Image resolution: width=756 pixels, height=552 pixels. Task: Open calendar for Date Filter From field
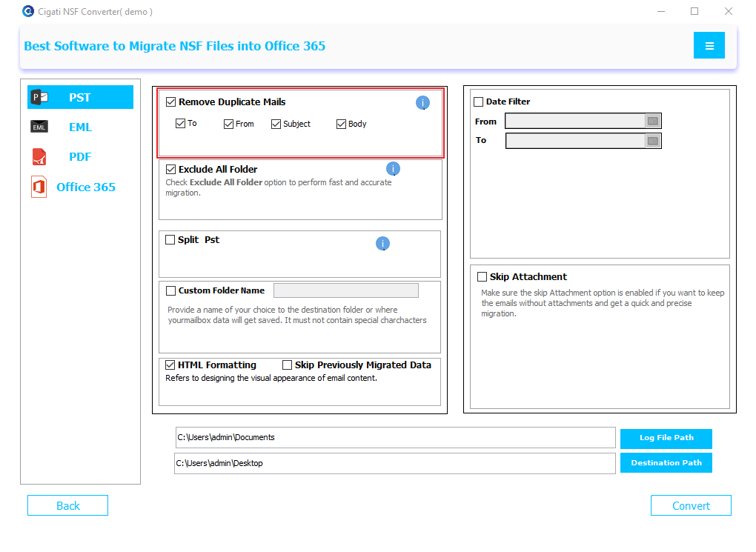click(653, 121)
